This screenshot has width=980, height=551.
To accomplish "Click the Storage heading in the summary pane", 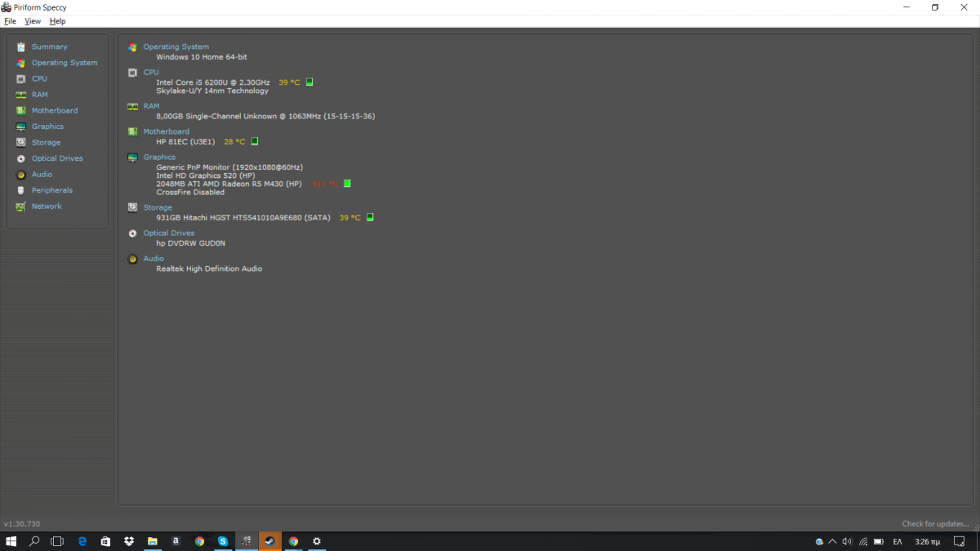I will (x=158, y=207).
